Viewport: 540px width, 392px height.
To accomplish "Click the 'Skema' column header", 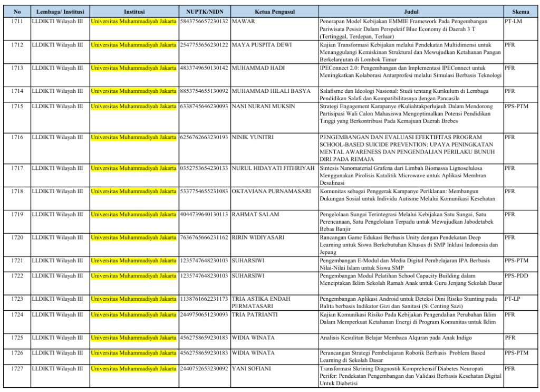I will (x=520, y=12).
